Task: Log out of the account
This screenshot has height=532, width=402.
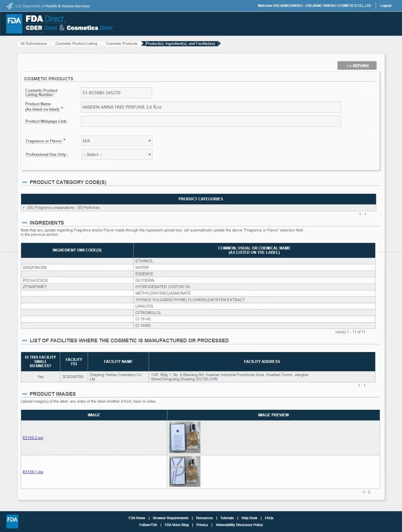Action: coord(386,6)
